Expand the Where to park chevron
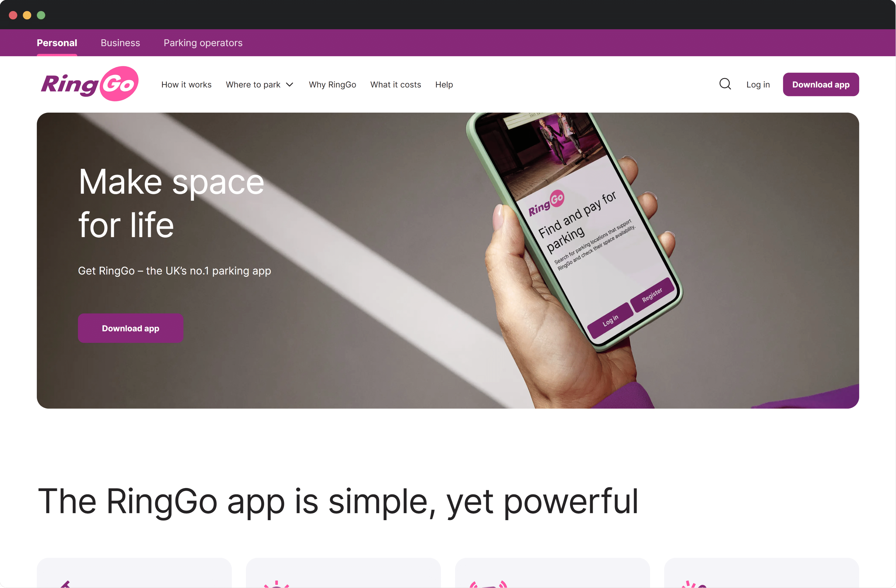The width and height of the screenshot is (896, 588). click(x=290, y=85)
